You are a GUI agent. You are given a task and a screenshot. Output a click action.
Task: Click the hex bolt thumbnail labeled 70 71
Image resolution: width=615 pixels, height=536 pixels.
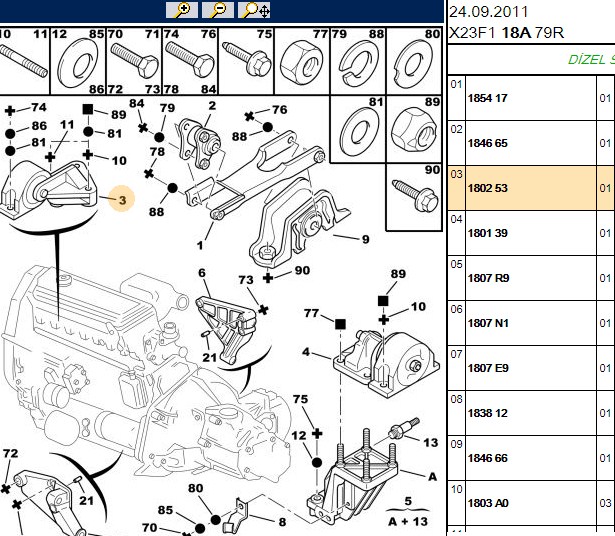pos(134,61)
